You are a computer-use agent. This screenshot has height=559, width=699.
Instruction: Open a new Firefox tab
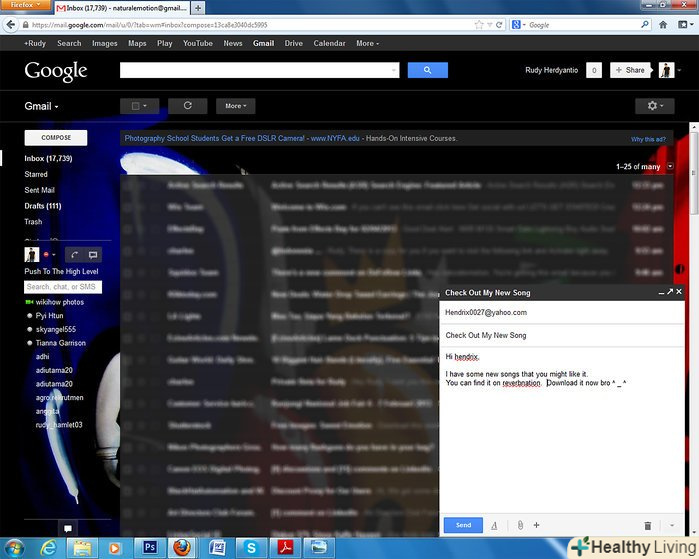(198, 8)
